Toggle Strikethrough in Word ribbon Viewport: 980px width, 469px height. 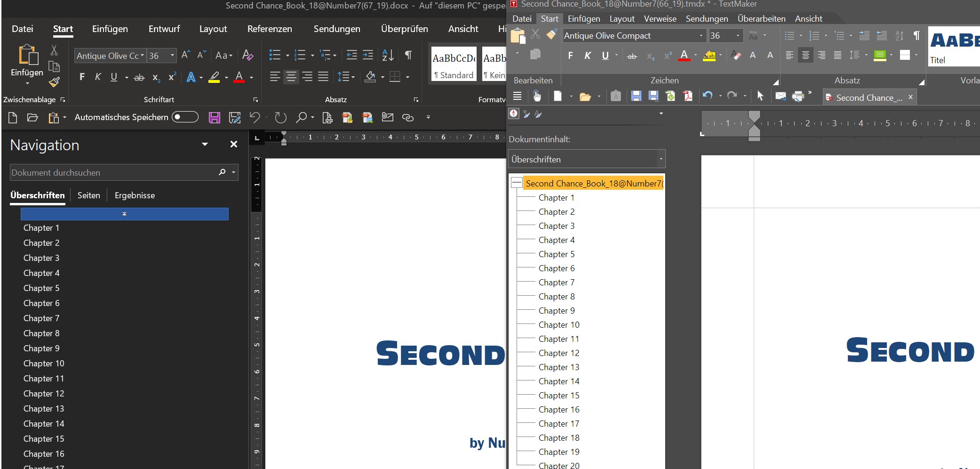pos(139,77)
